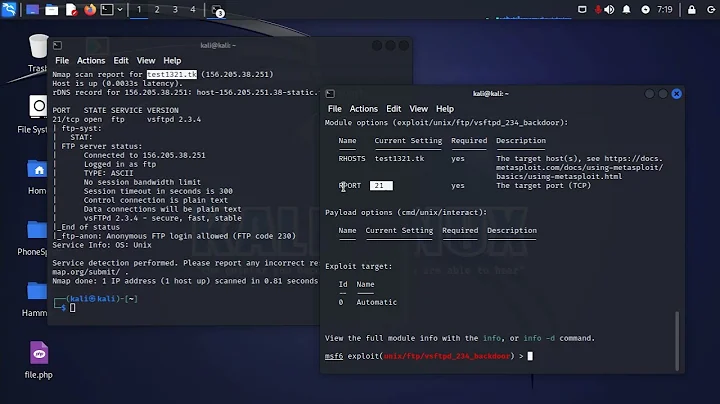Maximize the msf6 terminal window
720x404 pixels.
[663, 94]
